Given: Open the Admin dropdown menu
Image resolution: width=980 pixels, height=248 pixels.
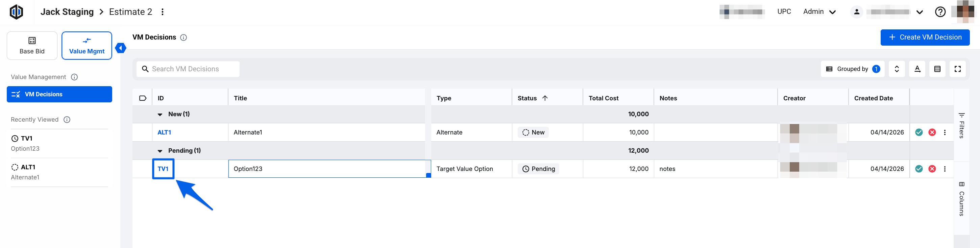Looking at the screenshot, I should click(819, 12).
